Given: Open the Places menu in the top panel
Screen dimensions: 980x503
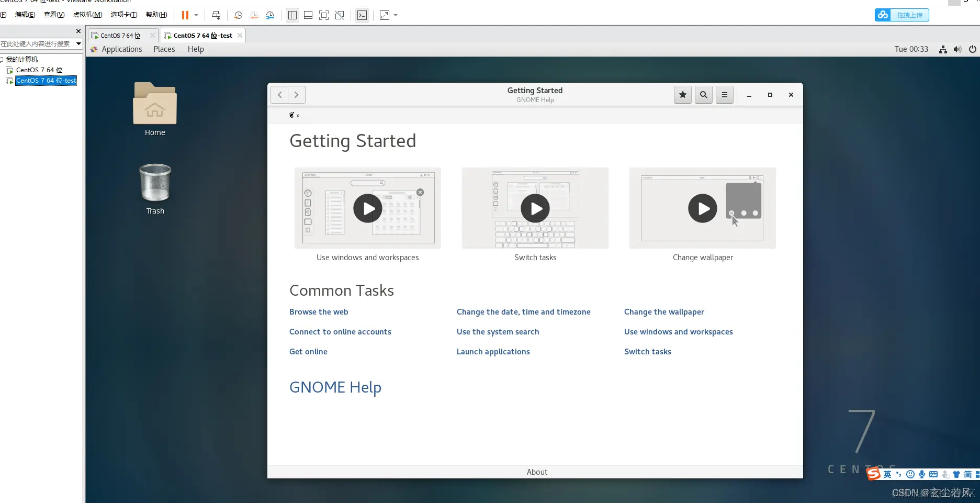Looking at the screenshot, I should tap(164, 49).
